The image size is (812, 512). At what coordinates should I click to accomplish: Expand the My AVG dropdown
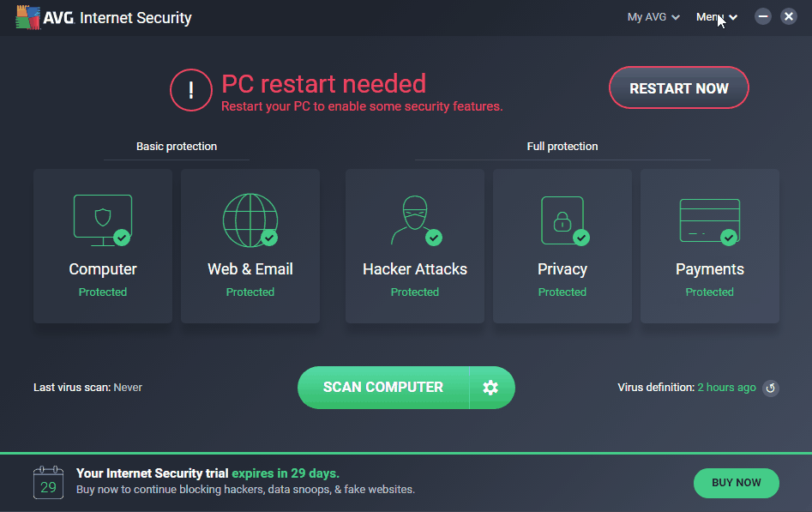[653, 17]
